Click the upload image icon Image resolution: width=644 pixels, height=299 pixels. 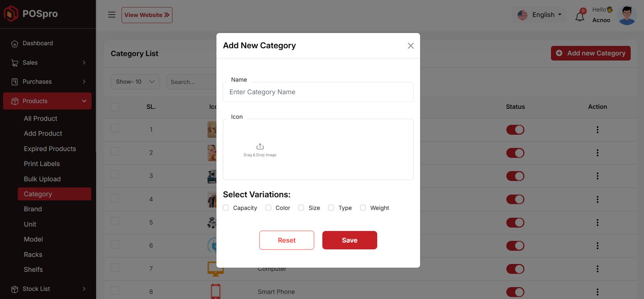point(260,147)
